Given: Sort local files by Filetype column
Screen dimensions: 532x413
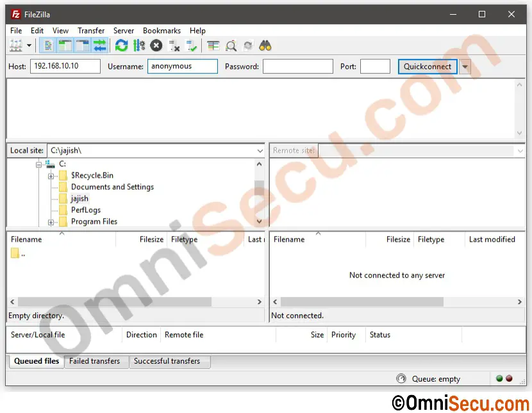Looking at the screenshot, I should [x=205, y=239].
